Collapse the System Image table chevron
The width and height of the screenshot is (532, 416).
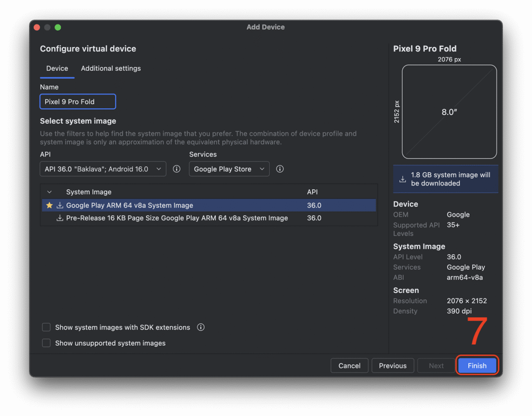49,192
